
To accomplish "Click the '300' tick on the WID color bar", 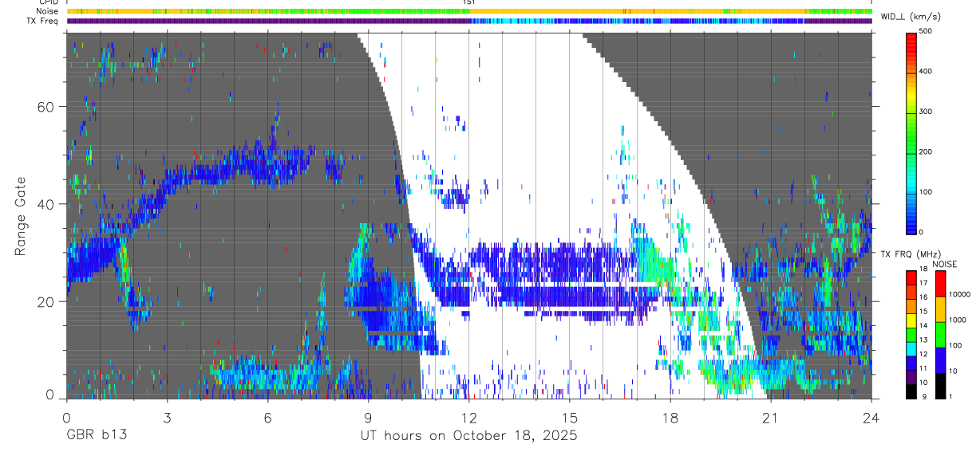I will click(926, 112).
